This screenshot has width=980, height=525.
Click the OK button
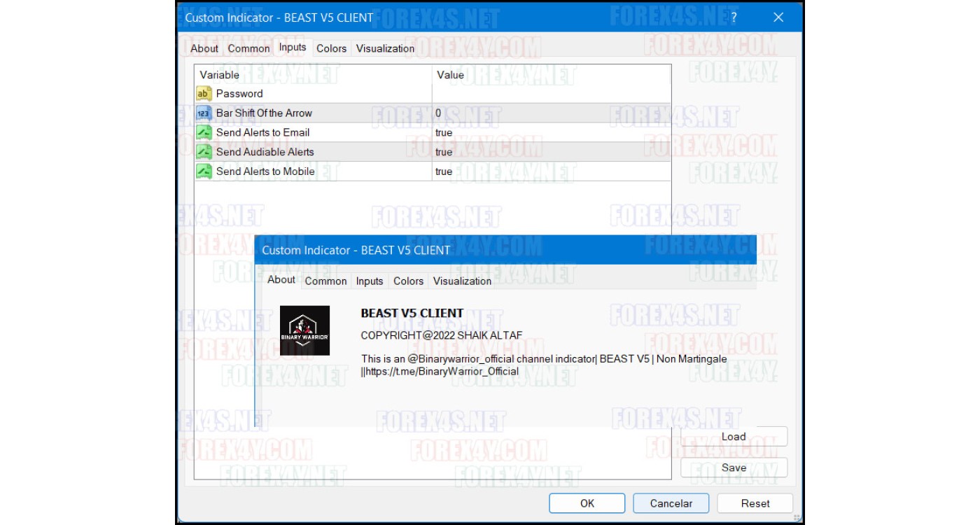587,503
